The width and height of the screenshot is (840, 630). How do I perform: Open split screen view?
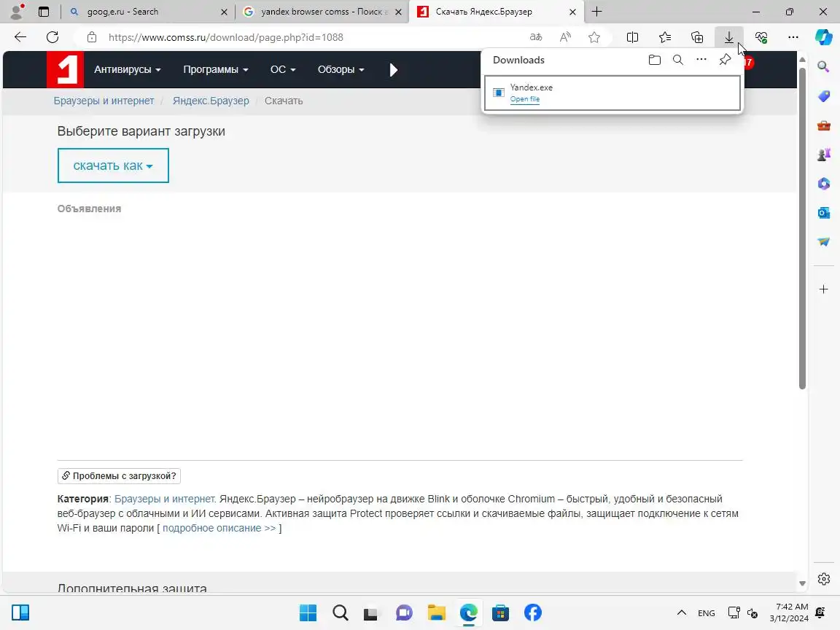tap(632, 37)
